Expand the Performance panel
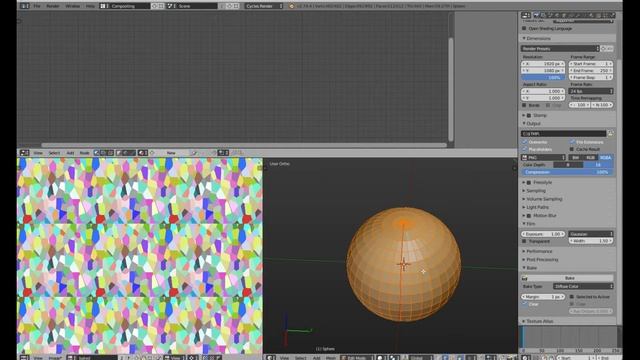This screenshot has width=640, height=360. 539,251
